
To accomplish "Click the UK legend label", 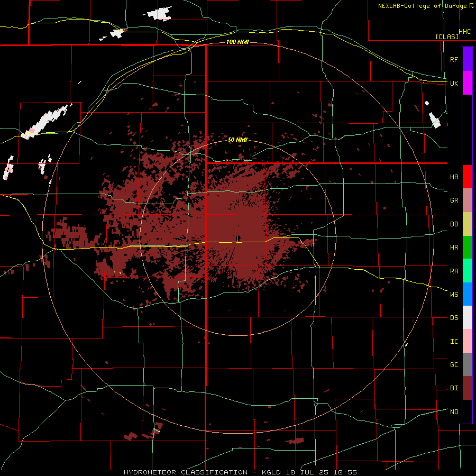I will [x=454, y=83].
